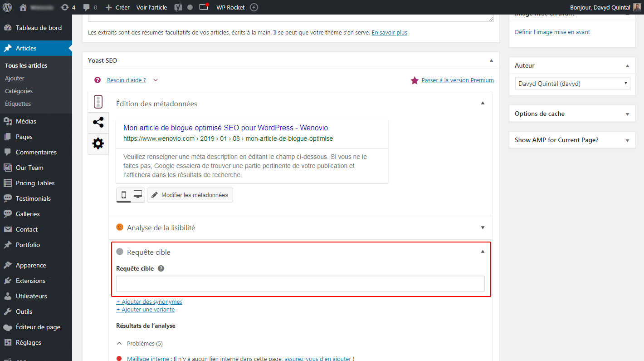Click the help question mark beside Besoin d'aide
644x361 pixels.
98,80
